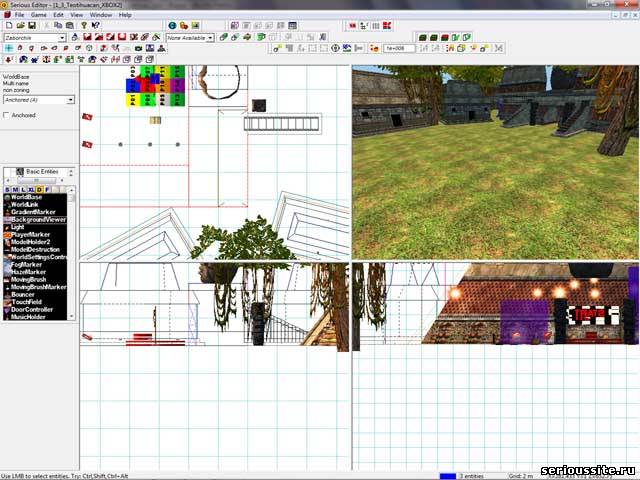Open the Game menu
The width and height of the screenshot is (640, 480).
click(38, 15)
